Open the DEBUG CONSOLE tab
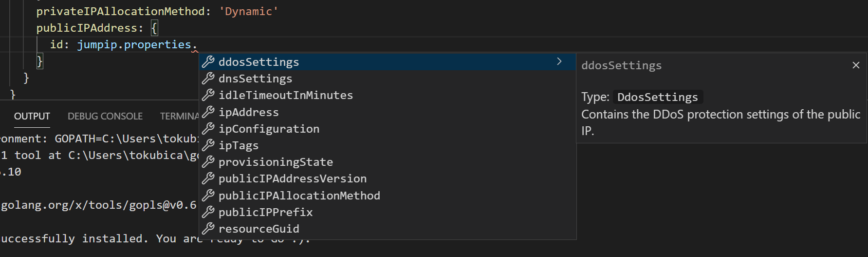Image resolution: width=868 pixels, height=257 pixels. pos(105,116)
